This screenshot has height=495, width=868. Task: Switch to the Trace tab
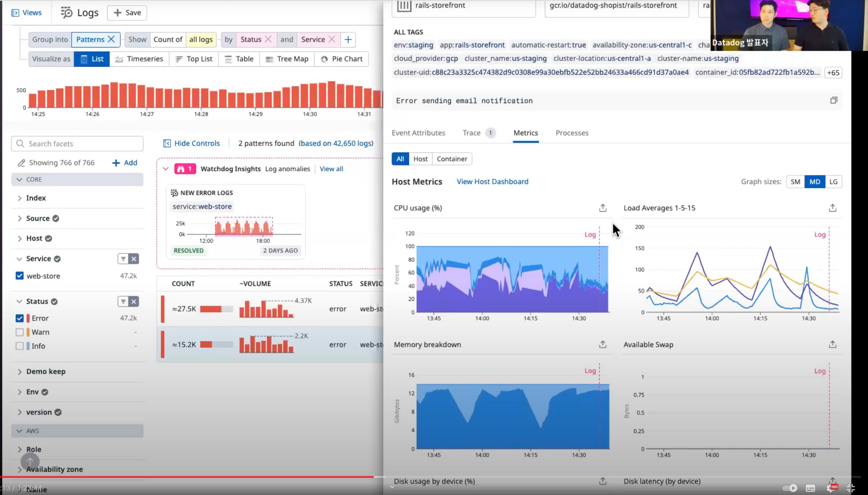tap(479, 133)
